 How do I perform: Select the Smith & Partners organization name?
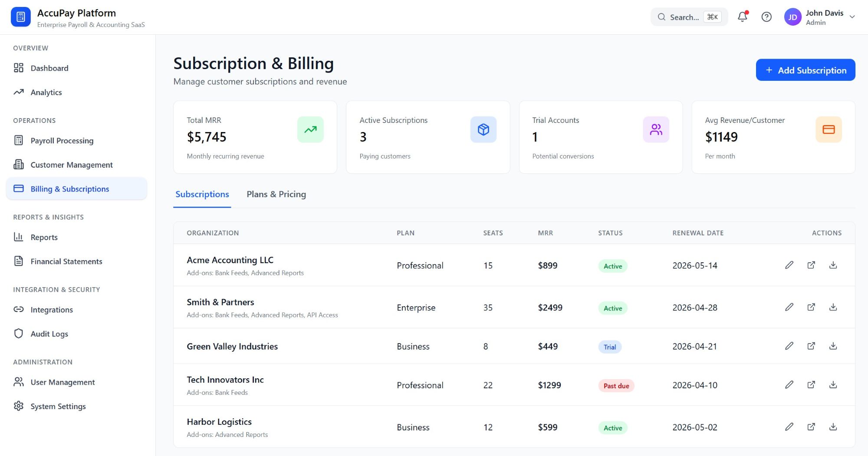click(220, 302)
